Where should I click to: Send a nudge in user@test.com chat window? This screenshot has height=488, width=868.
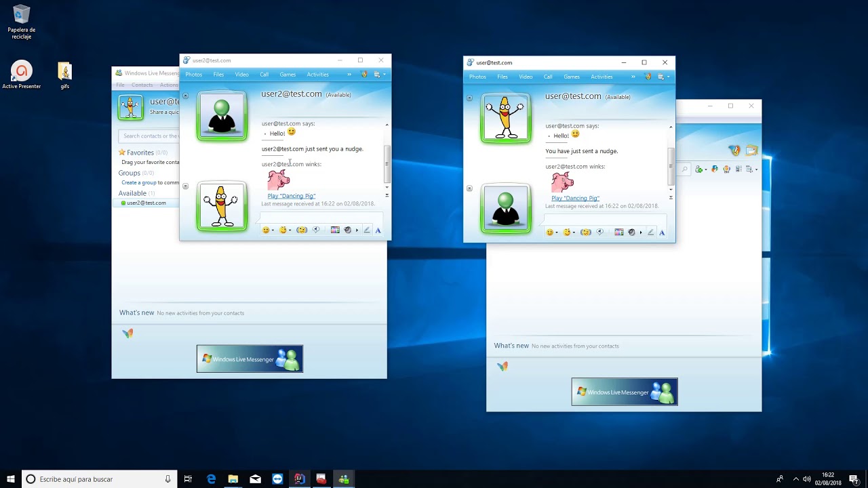click(x=586, y=232)
